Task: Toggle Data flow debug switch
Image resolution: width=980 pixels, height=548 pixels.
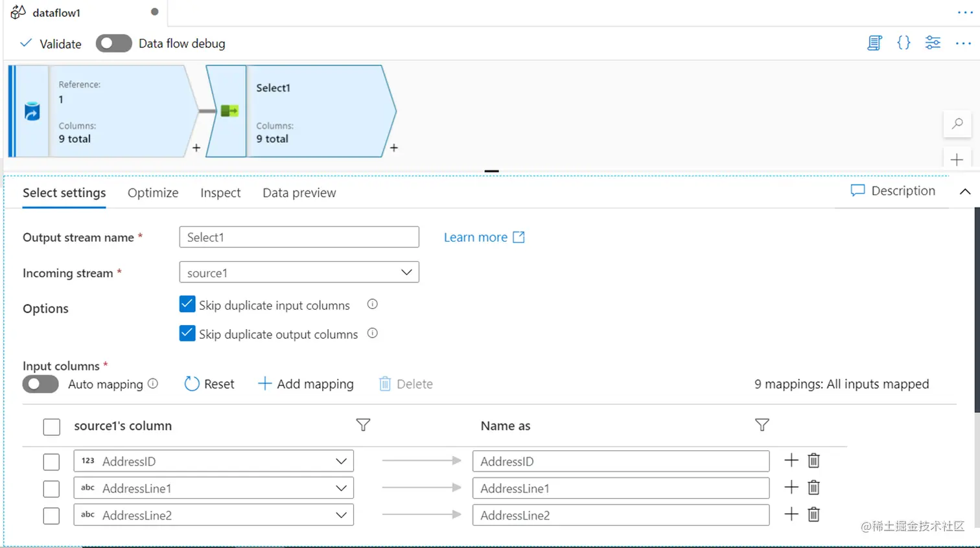Action: pyautogui.click(x=114, y=43)
